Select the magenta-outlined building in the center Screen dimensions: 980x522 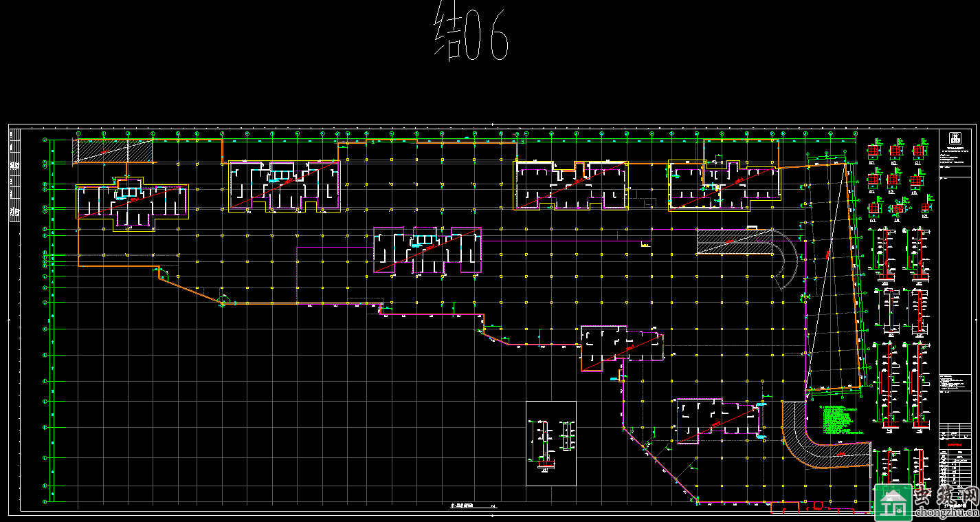(427, 250)
